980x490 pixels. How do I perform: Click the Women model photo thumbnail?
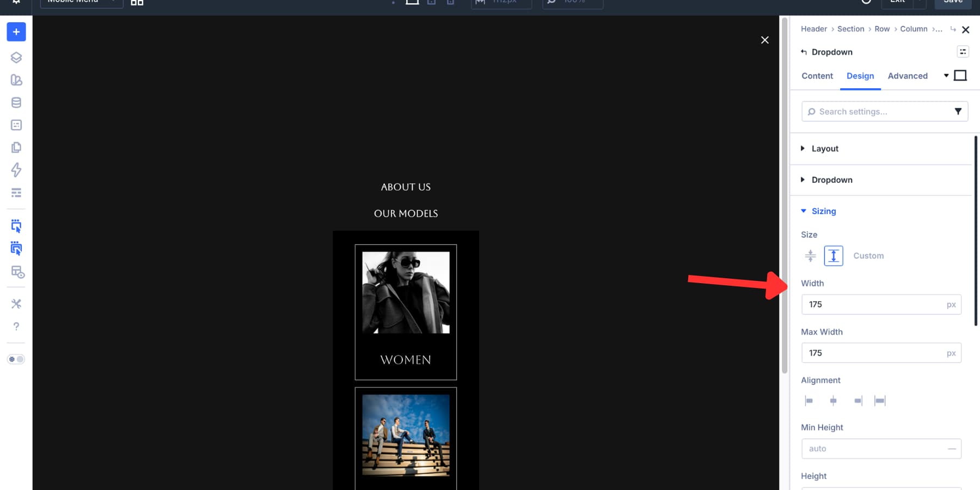(x=406, y=292)
